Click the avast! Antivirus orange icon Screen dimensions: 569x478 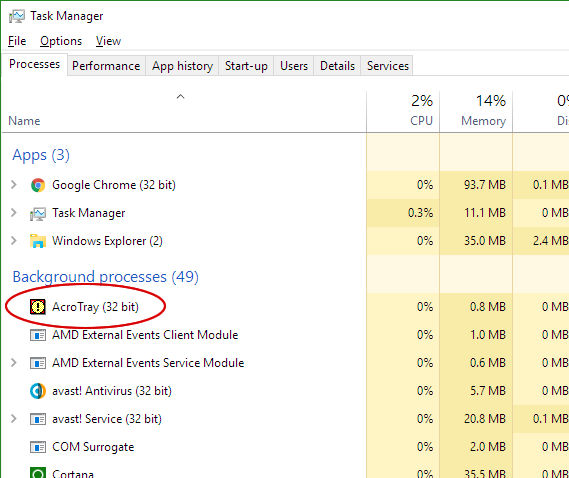[x=38, y=391]
